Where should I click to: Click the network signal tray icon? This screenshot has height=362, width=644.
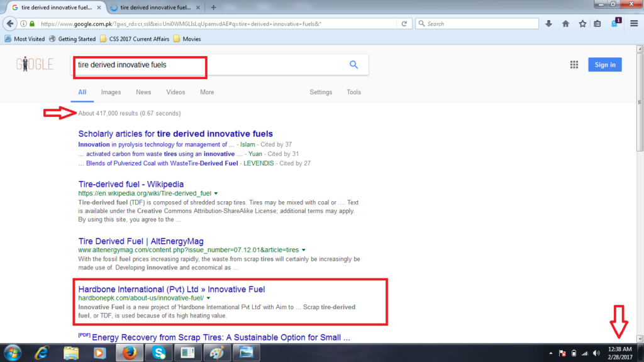tap(585, 353)
